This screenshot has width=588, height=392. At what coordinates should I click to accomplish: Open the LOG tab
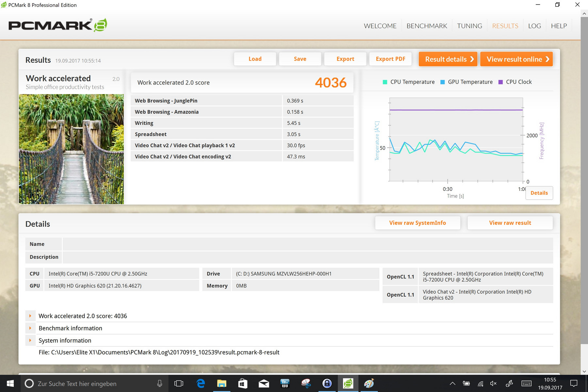(534, 26)
